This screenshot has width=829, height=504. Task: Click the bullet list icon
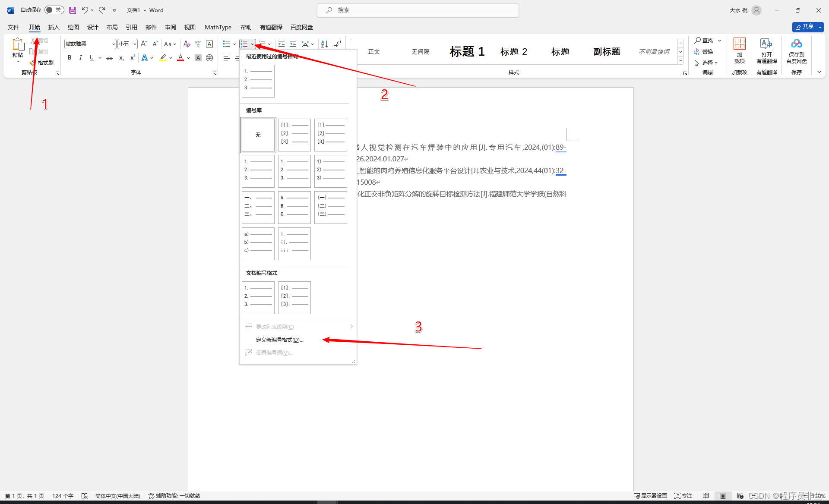(226, 44)
